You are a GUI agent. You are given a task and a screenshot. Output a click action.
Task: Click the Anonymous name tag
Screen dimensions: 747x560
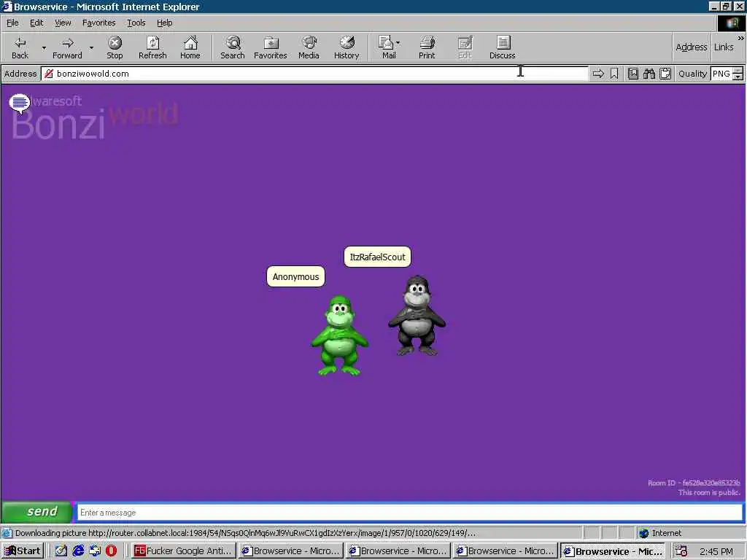tap(296, 276)
